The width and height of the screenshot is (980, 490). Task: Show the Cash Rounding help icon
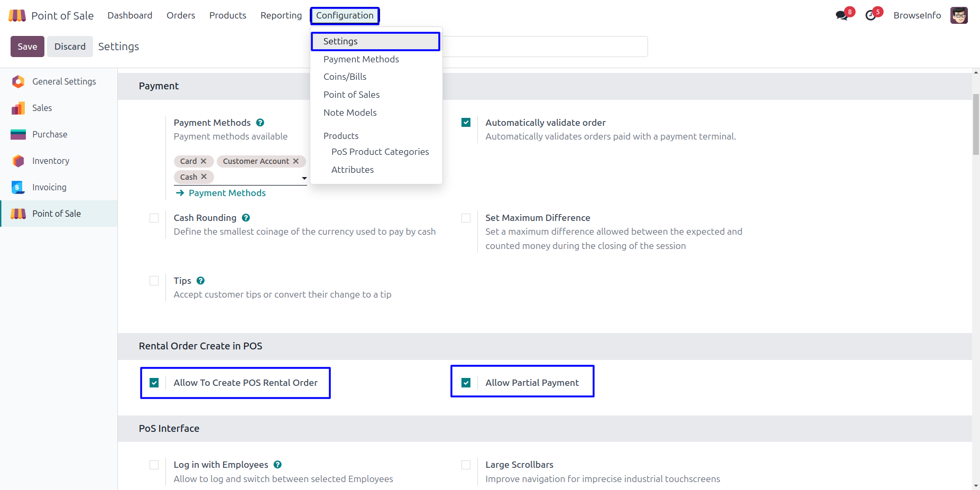[246, 218]
